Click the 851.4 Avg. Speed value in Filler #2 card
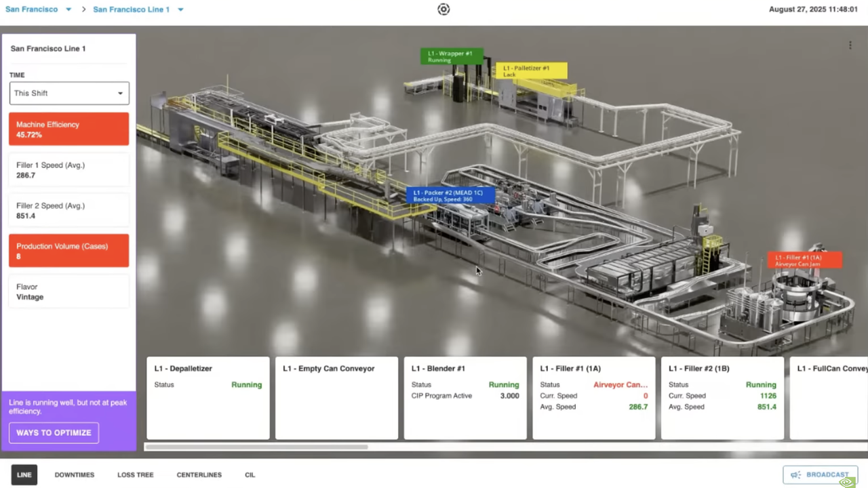Viewport: 868px width, 488px height. pyautogui.click(x=767, y=407)
